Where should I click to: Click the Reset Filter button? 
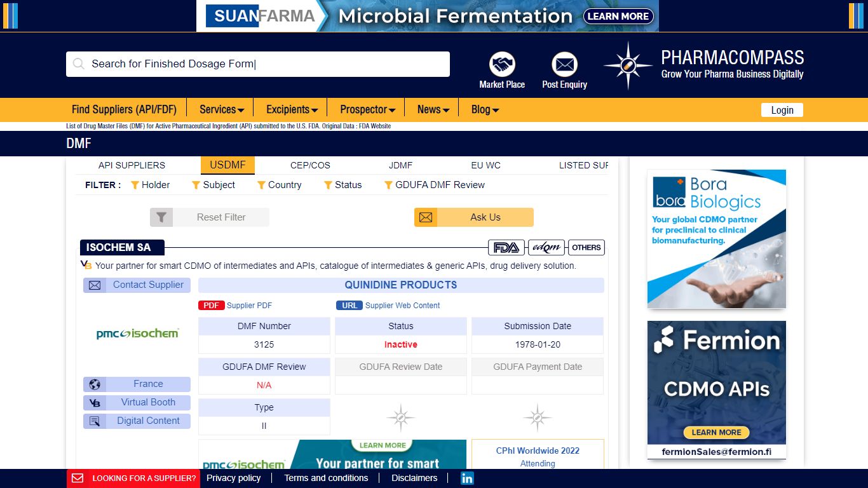point(210,217)
